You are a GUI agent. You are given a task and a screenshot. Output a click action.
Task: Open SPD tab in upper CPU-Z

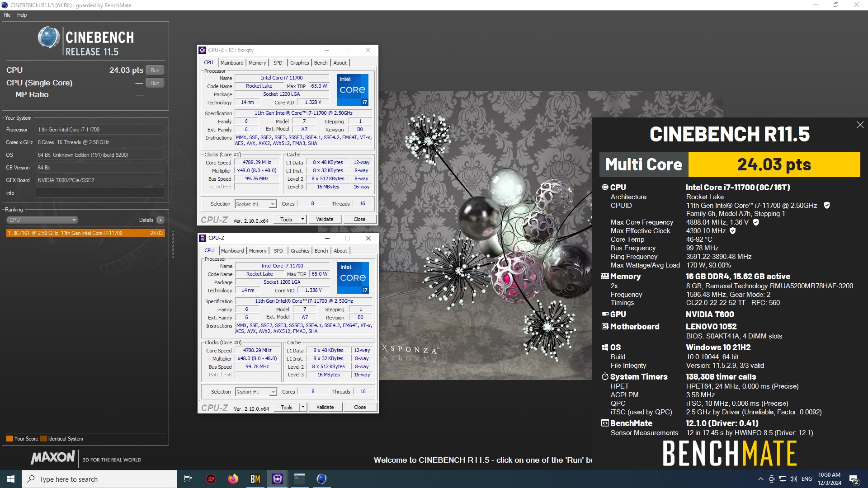(x=278, y=63)
